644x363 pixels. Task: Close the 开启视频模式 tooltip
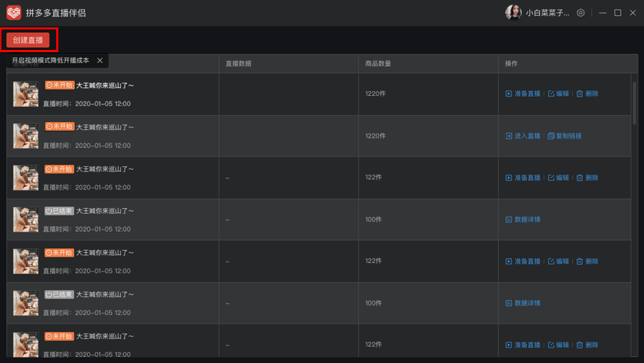point(100,61)
